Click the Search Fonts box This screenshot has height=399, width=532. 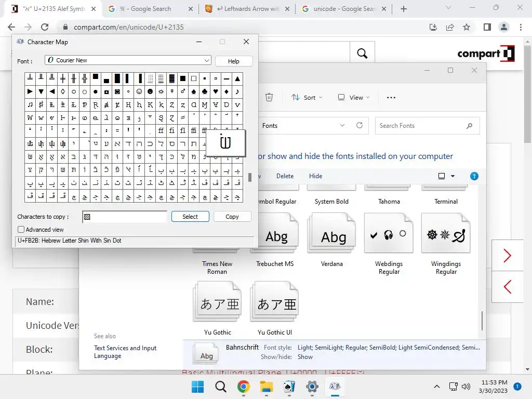(427, 126)
